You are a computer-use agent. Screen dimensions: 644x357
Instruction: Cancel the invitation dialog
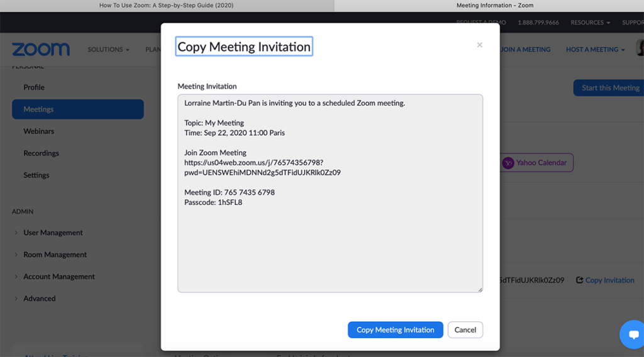[465, 330]
